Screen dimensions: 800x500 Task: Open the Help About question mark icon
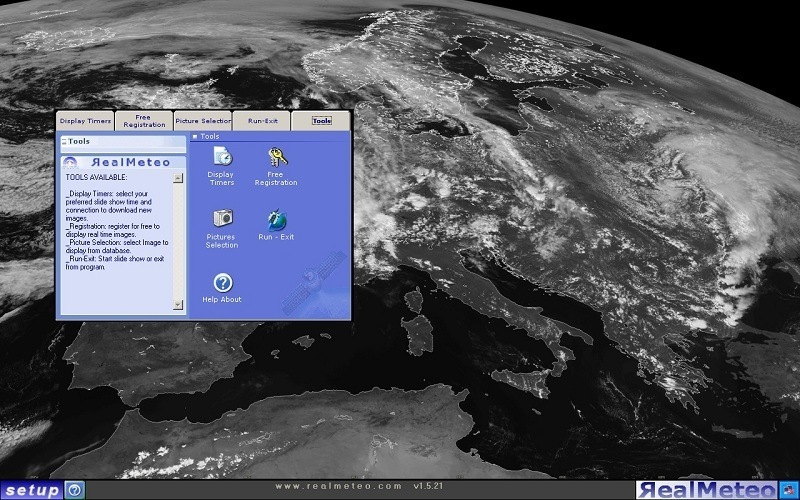222,283
